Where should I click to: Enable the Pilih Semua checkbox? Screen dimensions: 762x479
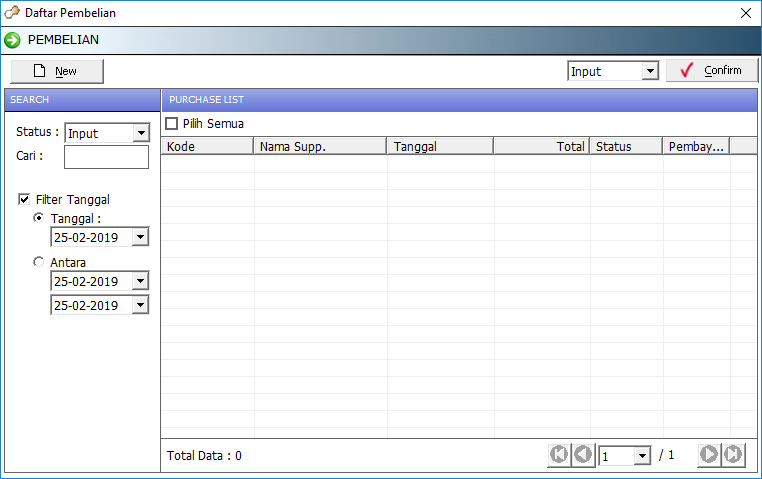click(172, 124)
